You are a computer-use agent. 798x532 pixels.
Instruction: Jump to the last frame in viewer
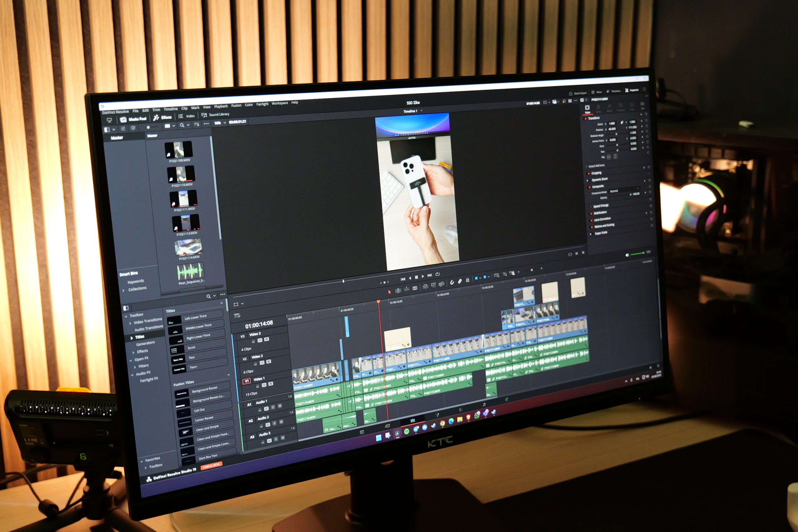click(430, 275)
